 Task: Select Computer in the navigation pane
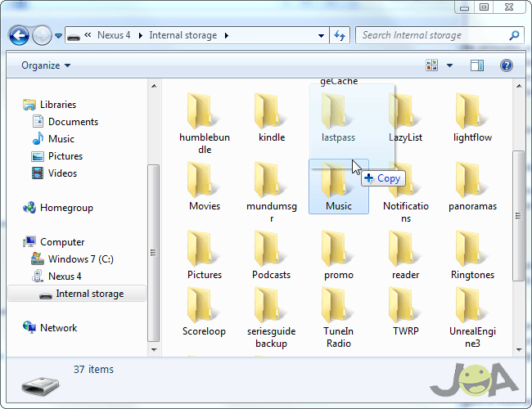53,242
